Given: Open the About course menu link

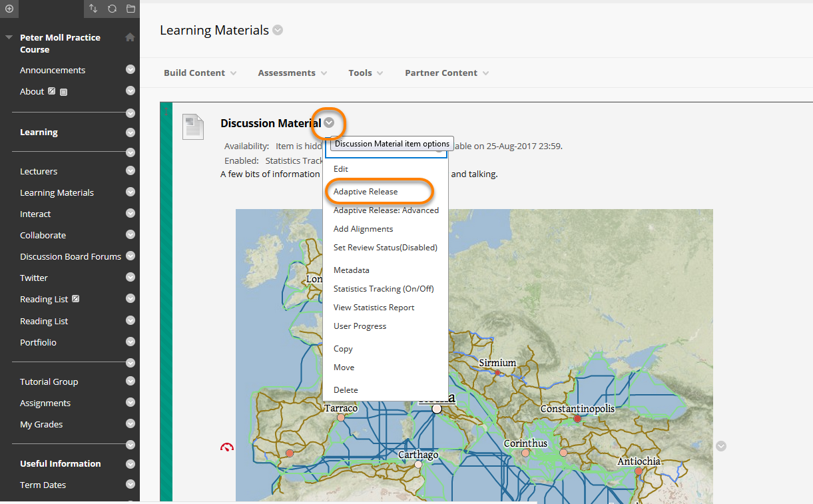Looking at the screenshot, I should click(x=32, y=91).
